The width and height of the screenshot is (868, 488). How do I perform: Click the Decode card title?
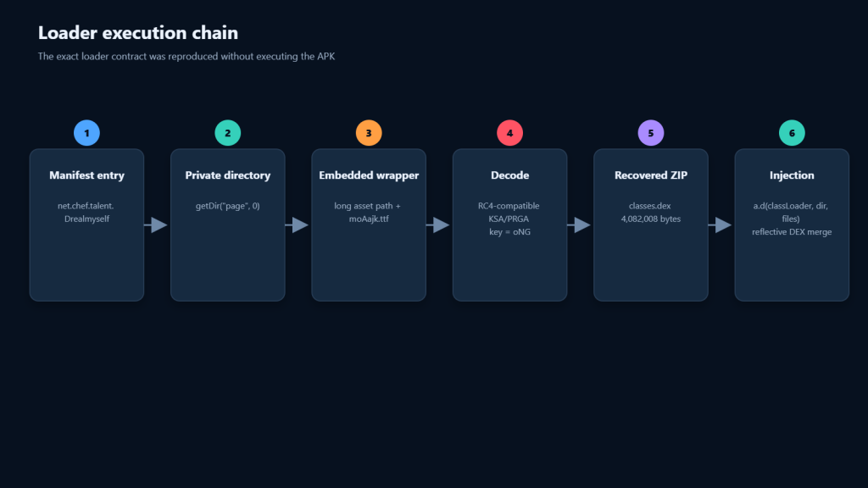click(x=509, y=175)
